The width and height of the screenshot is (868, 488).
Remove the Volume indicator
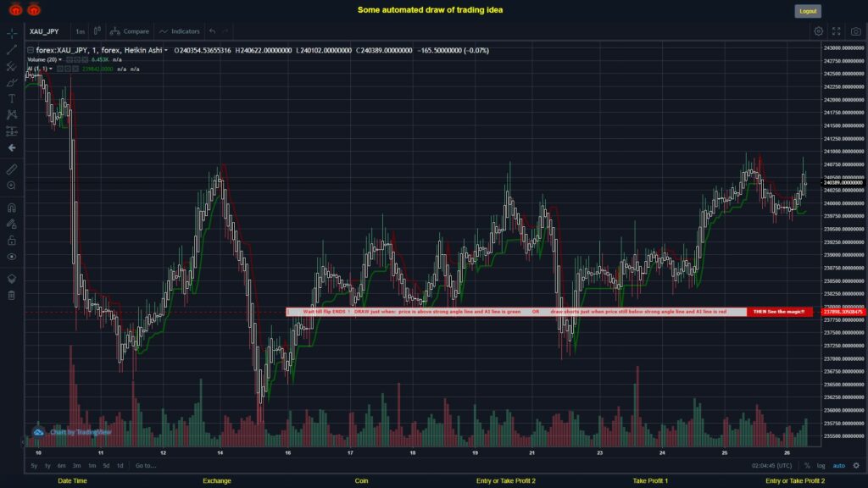click(x=84, y=60)
